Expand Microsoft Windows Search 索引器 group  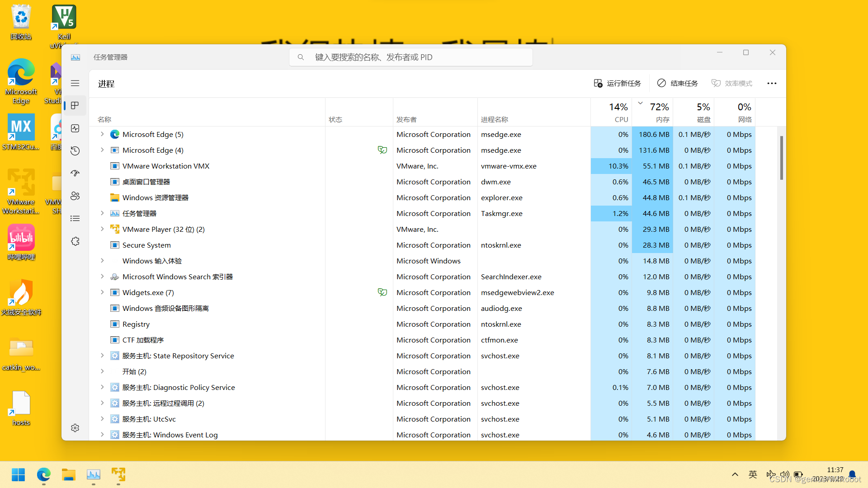102,277
